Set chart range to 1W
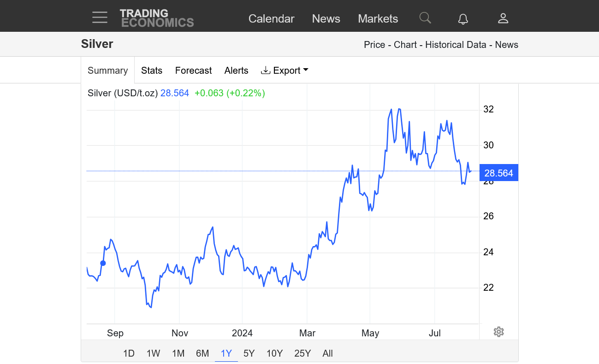This screenshot has height=364, width=599. [153, 353]
